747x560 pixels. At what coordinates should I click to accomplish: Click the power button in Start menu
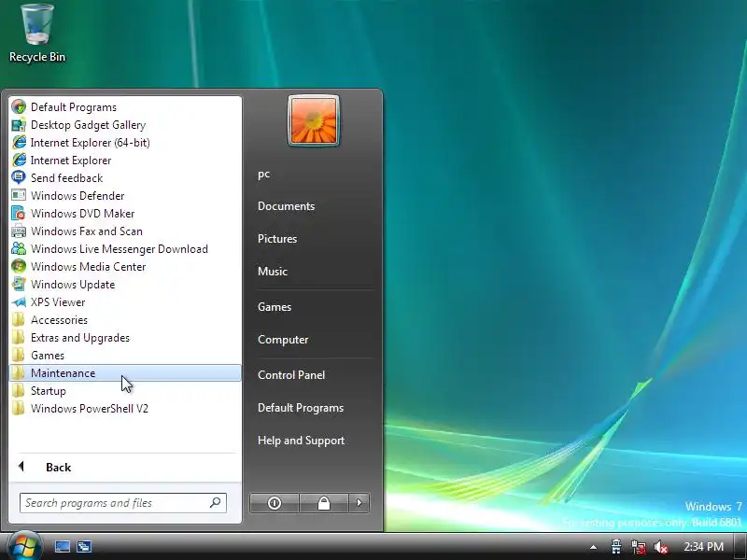click(x=274, y=503)
